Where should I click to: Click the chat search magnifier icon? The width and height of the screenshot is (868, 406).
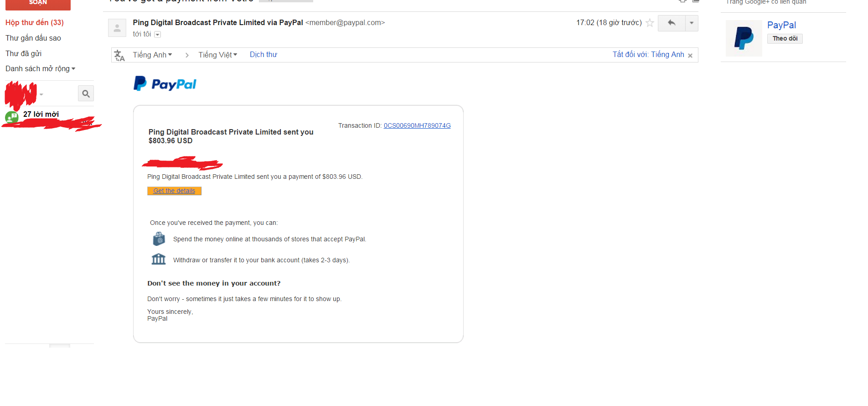[x=86, y=94]
